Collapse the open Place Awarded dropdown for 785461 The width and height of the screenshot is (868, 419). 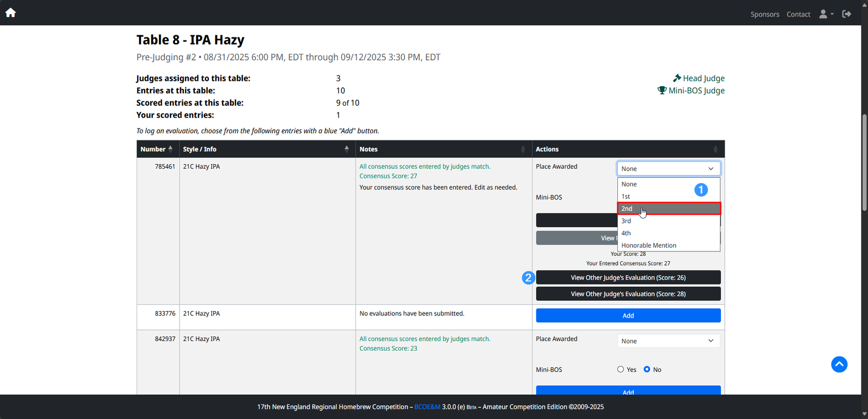coord(668,169)
